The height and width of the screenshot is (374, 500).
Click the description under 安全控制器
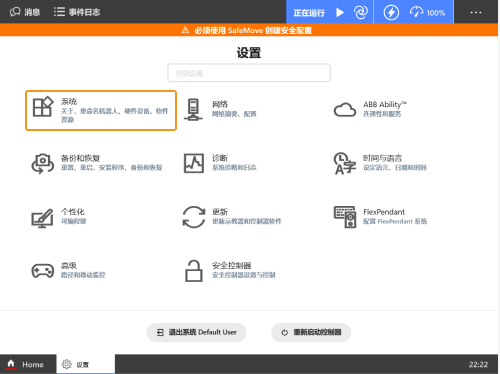coord(244,275)
